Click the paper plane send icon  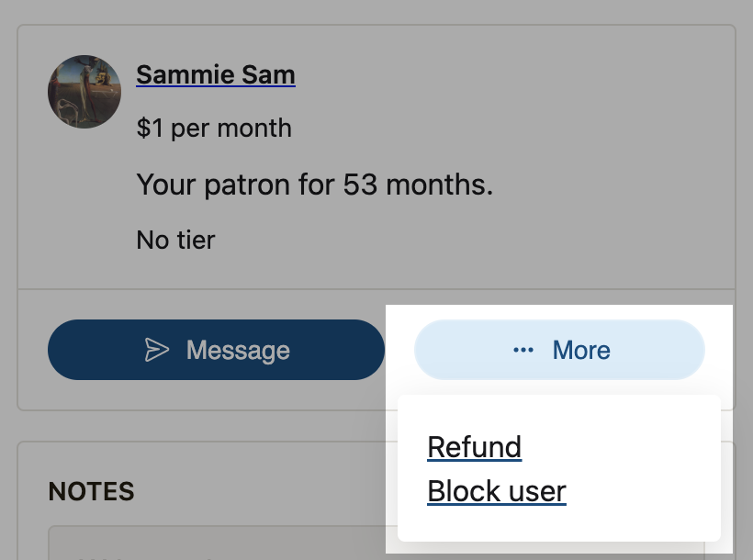coord(157,350)
